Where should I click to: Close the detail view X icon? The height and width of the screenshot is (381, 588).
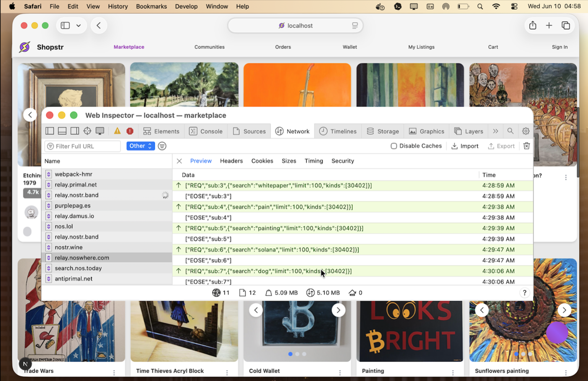point(179,161)
